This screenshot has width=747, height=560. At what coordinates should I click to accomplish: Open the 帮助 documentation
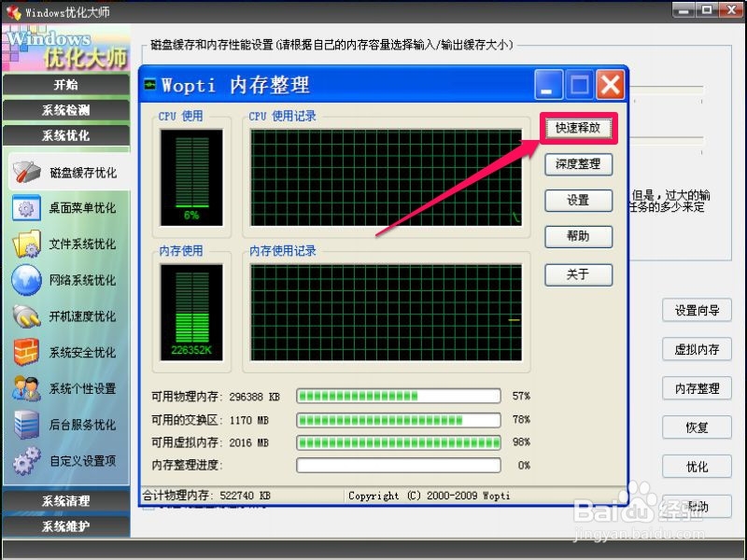pos(578,236)
